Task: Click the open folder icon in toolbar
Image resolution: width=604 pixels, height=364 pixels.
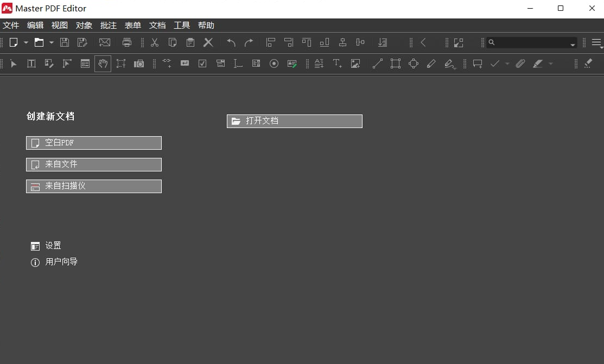Action: [39, 42]
